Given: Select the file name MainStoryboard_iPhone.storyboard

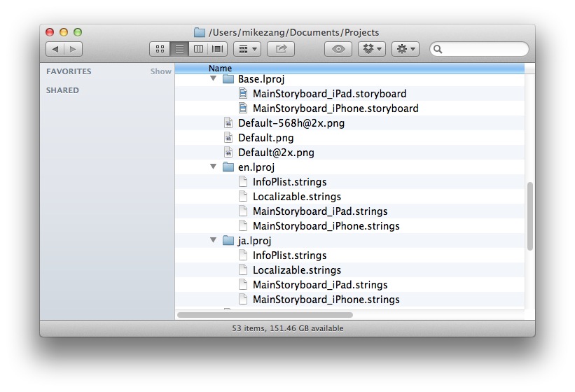Looking at the screenshot, I should (335, 108).
